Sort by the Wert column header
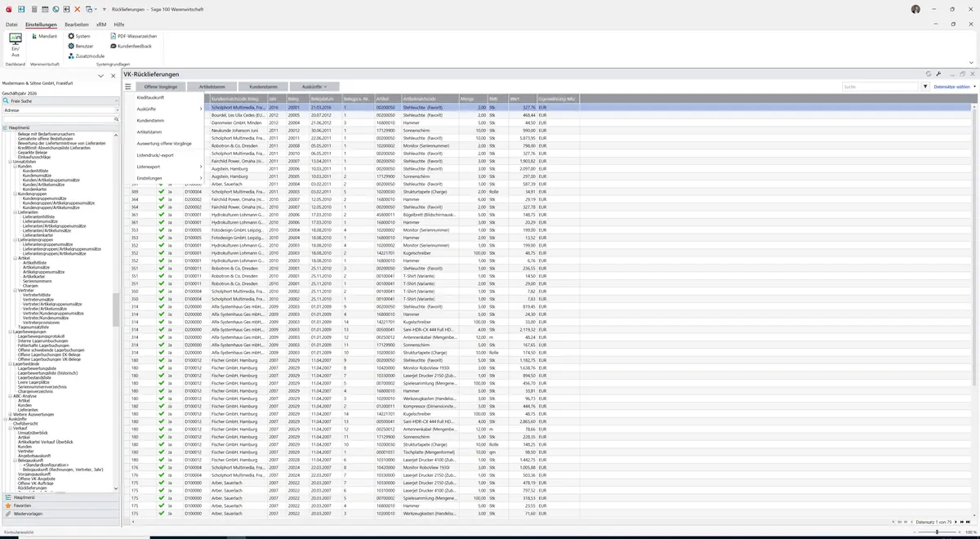 point(523,99)
